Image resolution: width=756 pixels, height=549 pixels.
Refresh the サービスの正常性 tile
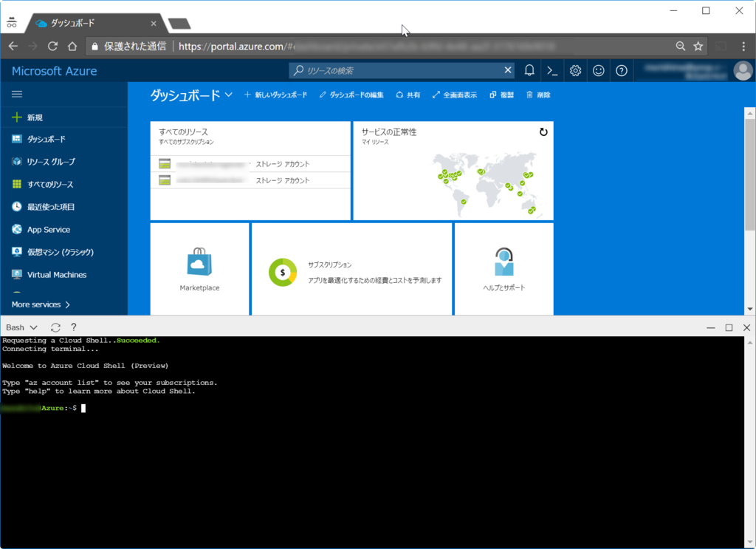tap(543, 132)
